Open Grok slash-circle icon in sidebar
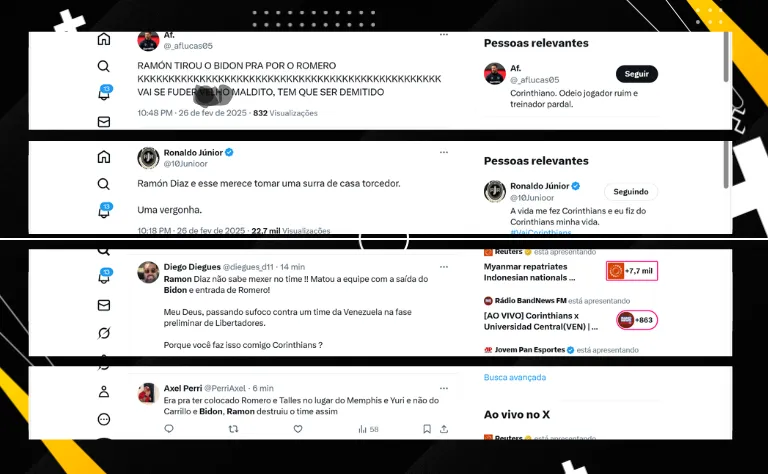This screenshot has height=474, width=768. click(104, 333)
